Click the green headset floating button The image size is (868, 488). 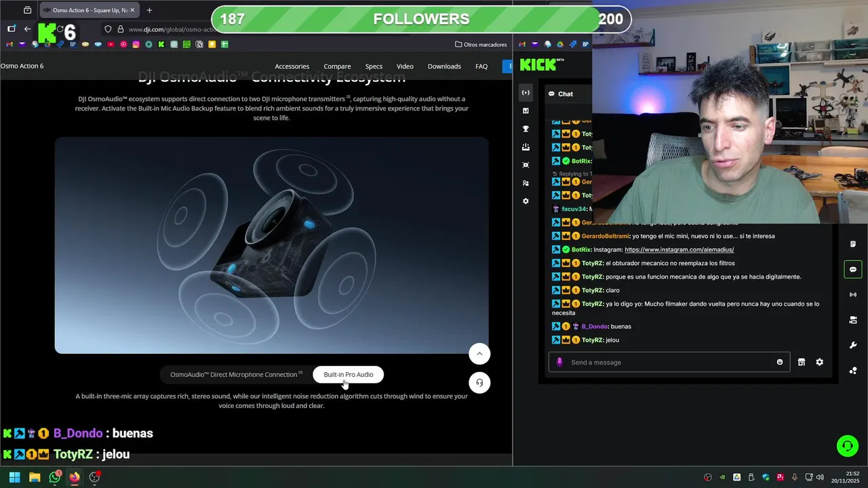847,446
